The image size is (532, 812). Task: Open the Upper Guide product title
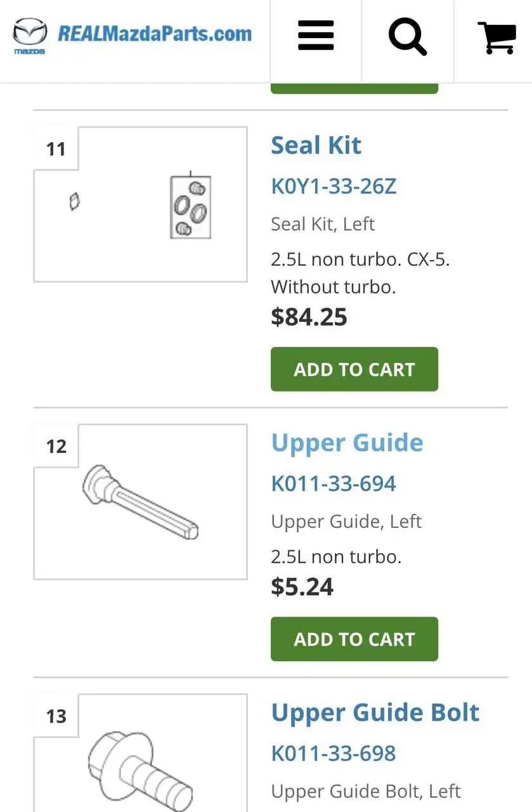pos(347,443)
